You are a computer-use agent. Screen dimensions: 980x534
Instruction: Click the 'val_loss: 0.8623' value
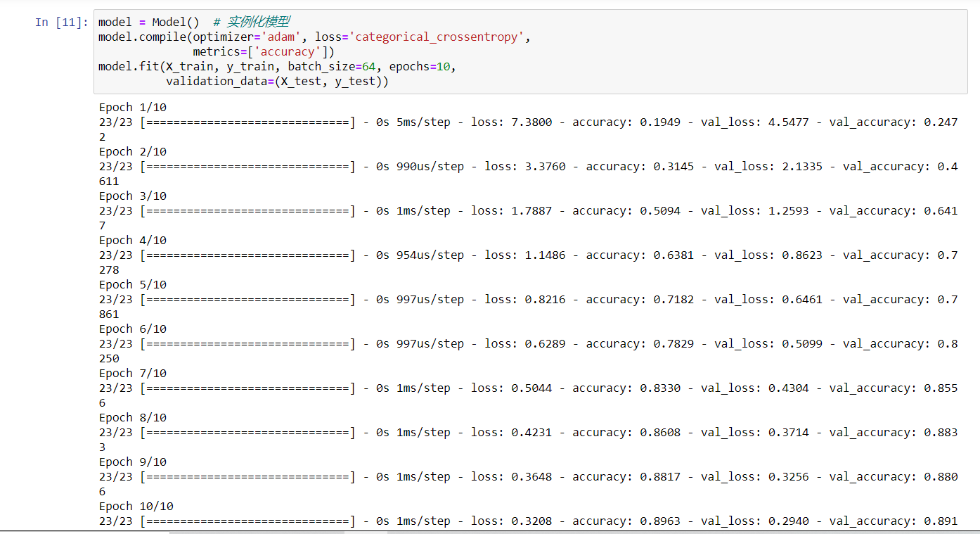768,255
